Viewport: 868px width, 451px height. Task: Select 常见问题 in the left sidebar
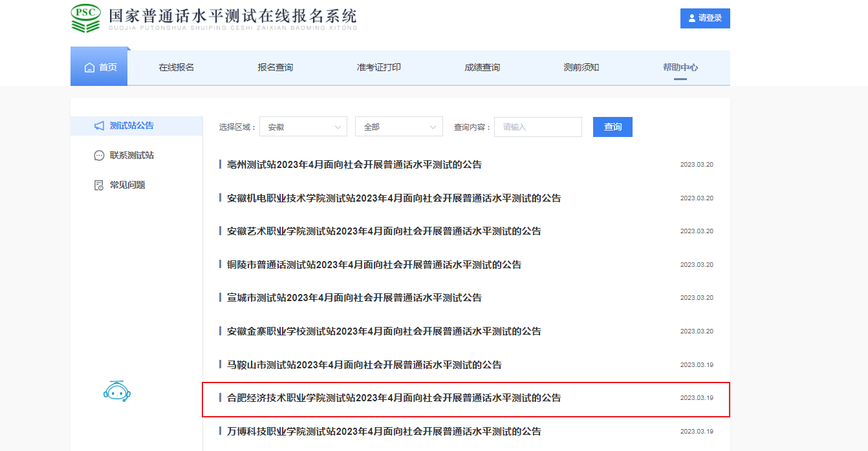click(127, 185)
